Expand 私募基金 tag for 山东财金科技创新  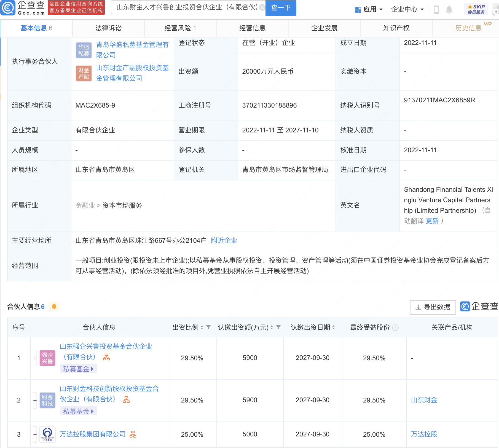[78, 412]
